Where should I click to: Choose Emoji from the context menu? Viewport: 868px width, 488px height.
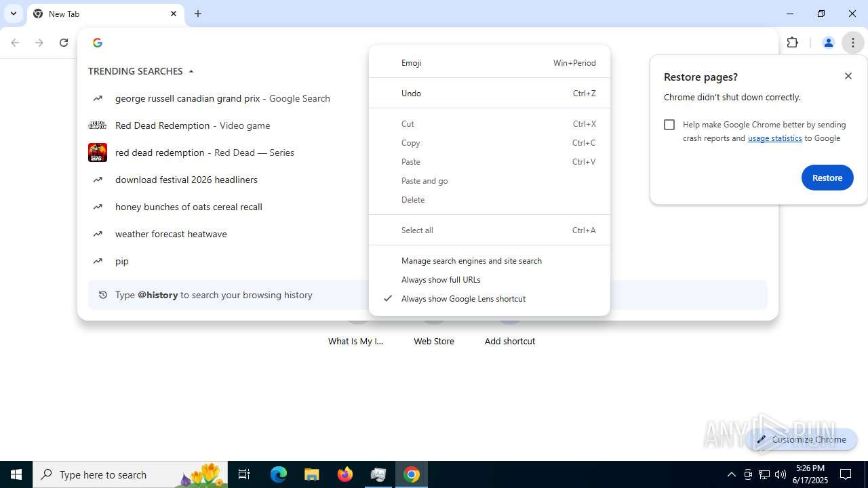click(x=490, y=63)
